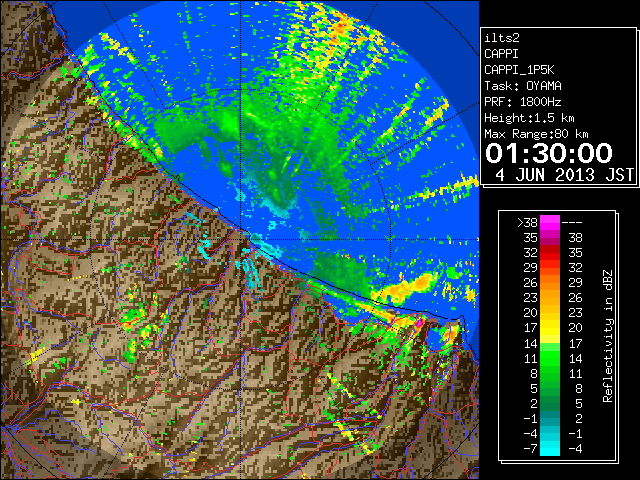Pick the orange 26–29 dBZ legend swatch
Image resolution: width=640 pixels, height=480 pixels.
click(x=550, y=283)
